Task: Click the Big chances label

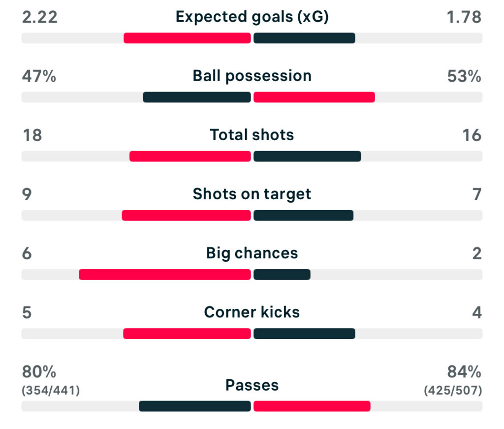Action: 252,253
